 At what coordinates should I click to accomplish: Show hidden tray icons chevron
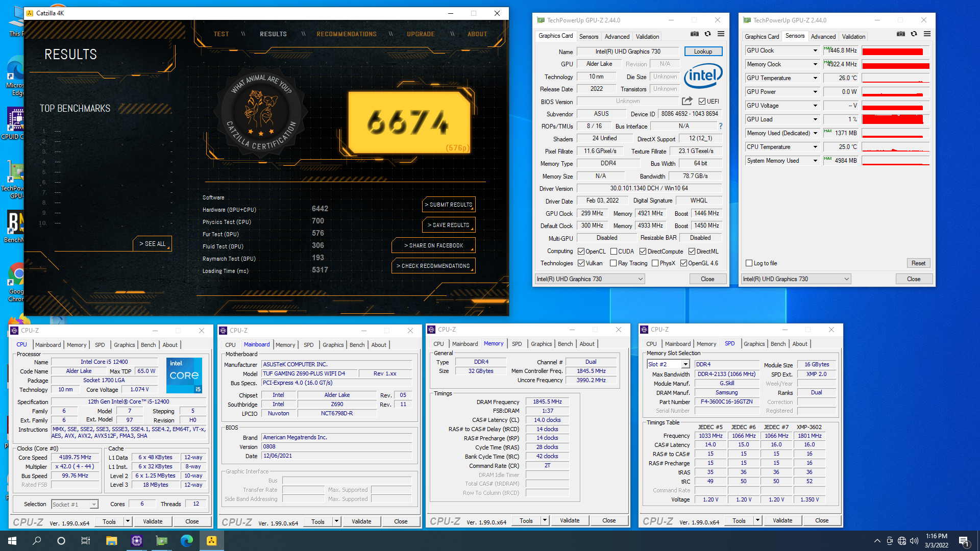coord(877,541)
